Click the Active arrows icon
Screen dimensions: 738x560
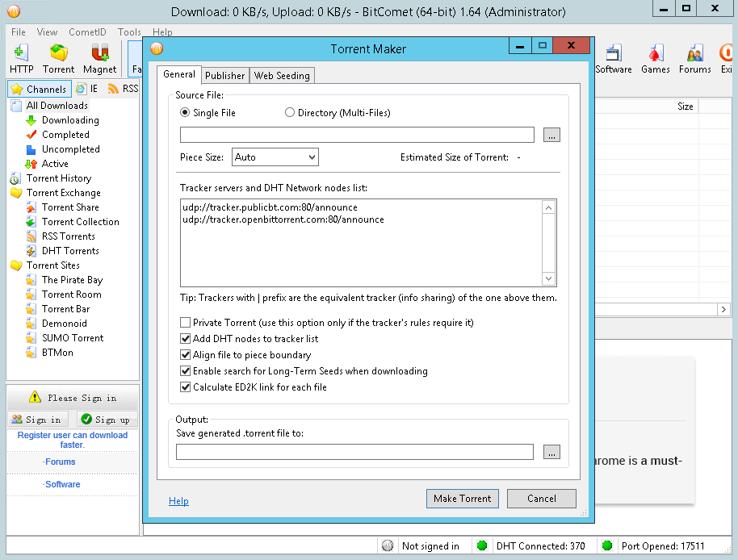pyautogui.click(x=31, y=164)
